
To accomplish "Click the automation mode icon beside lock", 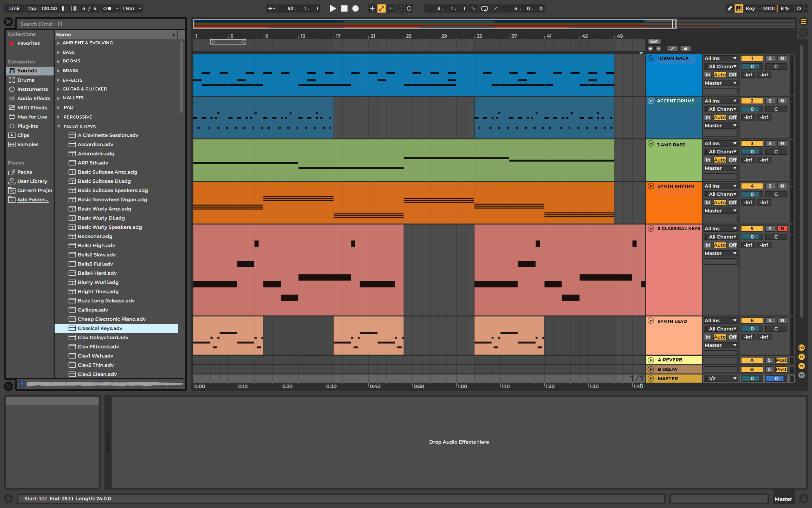I will coord(672,49).
